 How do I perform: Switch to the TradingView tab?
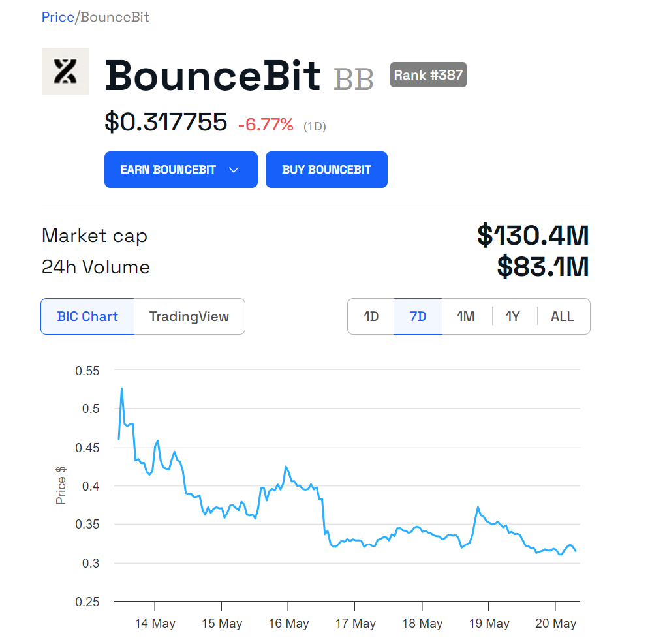pos(189,316)
